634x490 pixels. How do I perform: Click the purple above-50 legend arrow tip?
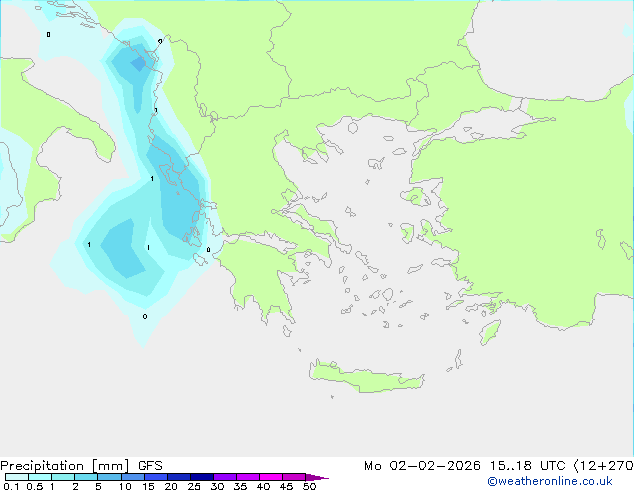coord(317,477)
